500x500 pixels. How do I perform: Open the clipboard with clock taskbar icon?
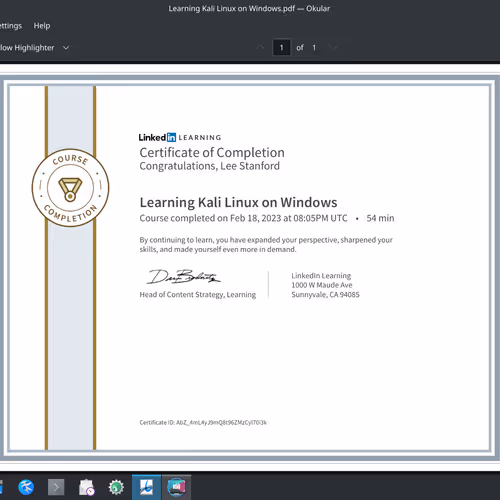click(x=87, y=487)
